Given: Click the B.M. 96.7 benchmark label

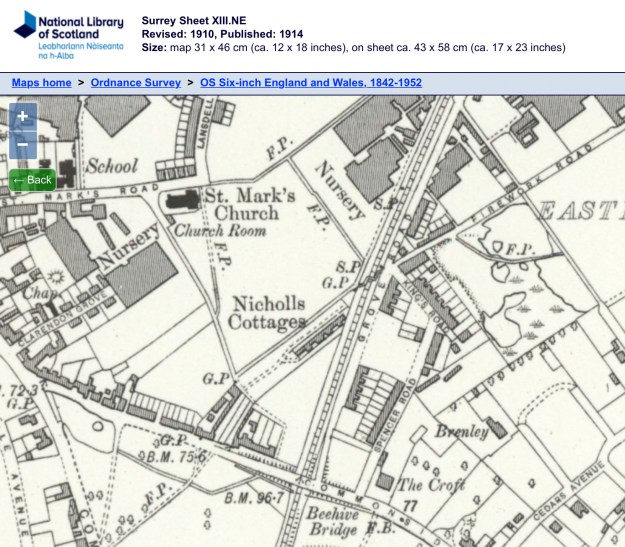Looking at the screenshot, I should 254,497.
